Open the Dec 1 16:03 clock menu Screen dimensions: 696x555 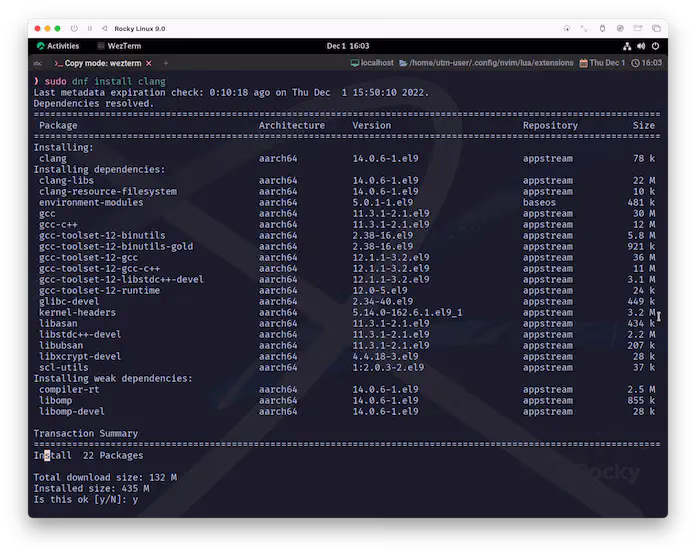click(348, 46)
